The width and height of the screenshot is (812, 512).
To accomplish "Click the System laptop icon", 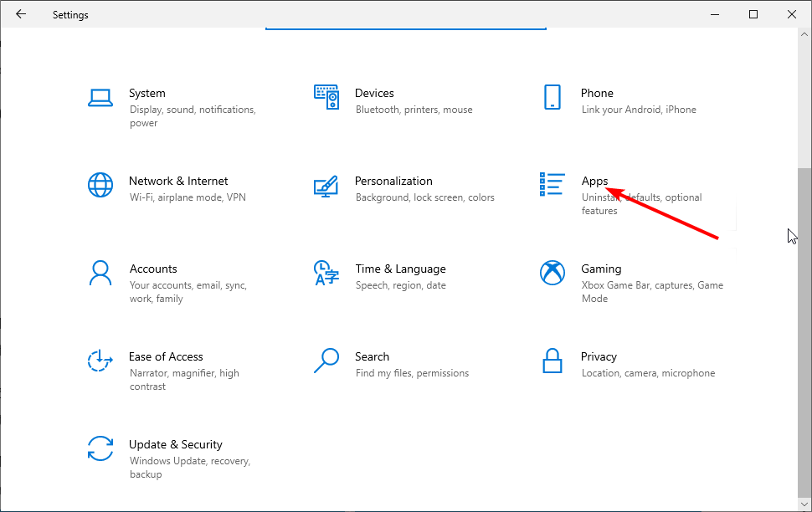I will (x=100, y=97).
